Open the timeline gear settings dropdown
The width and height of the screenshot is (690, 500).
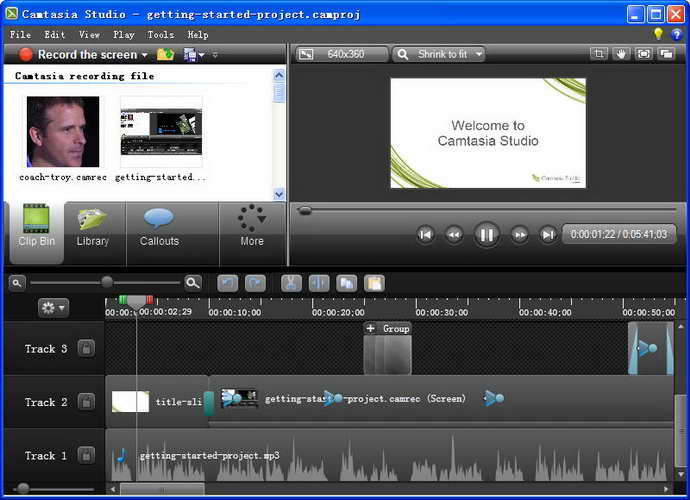(52, 308)
